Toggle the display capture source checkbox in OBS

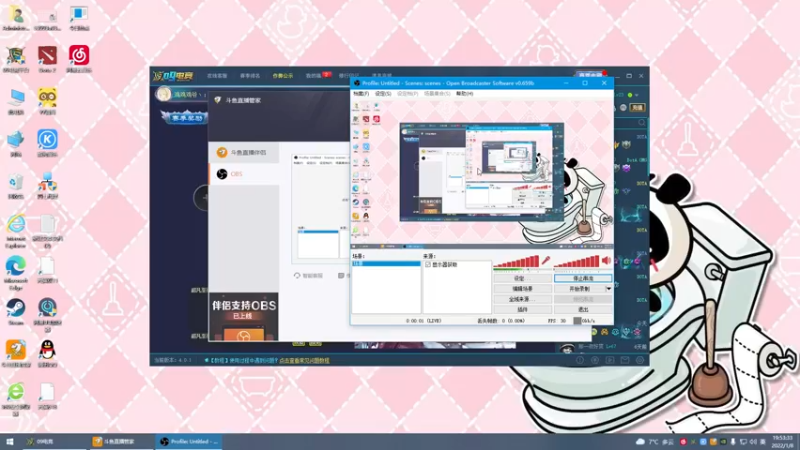tap(428, 264)
